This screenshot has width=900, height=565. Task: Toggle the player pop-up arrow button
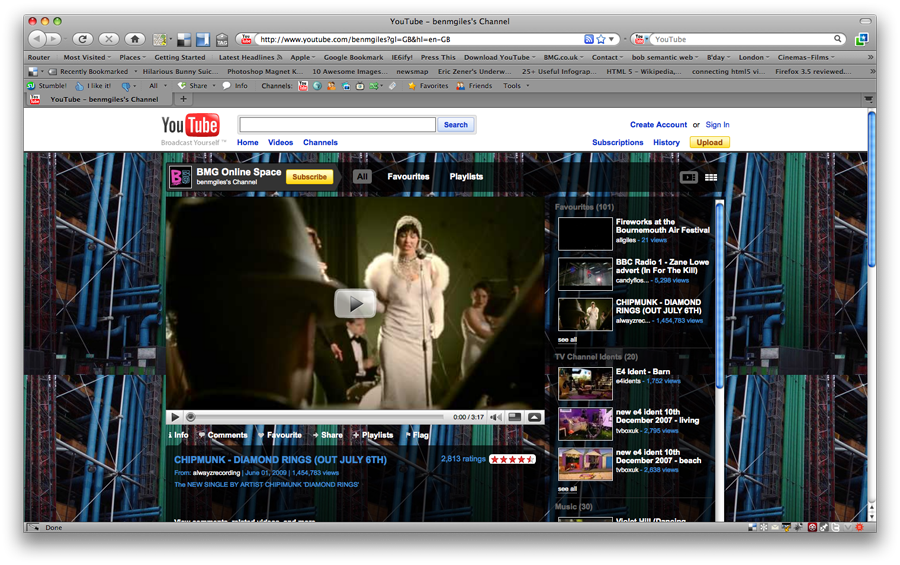coord(534,417)
